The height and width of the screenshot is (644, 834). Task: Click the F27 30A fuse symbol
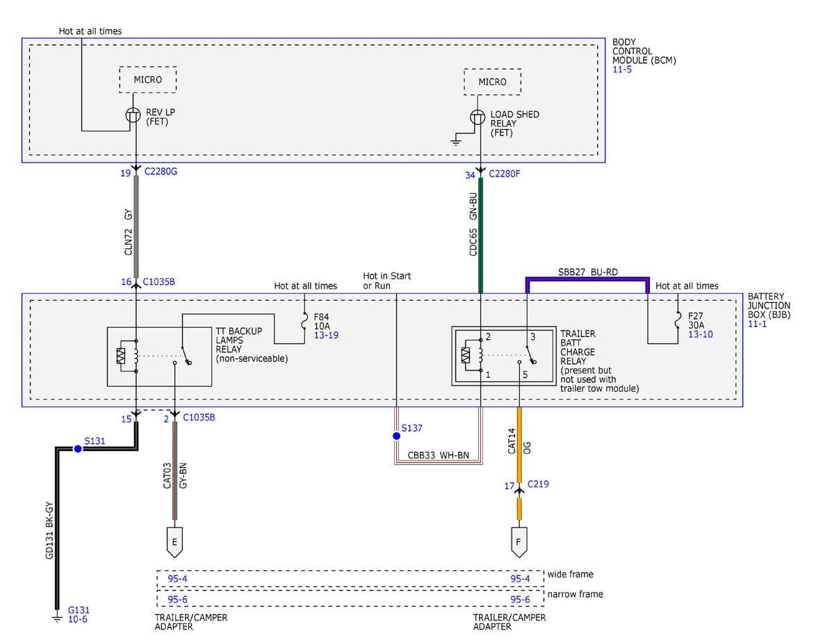(678, 322)
